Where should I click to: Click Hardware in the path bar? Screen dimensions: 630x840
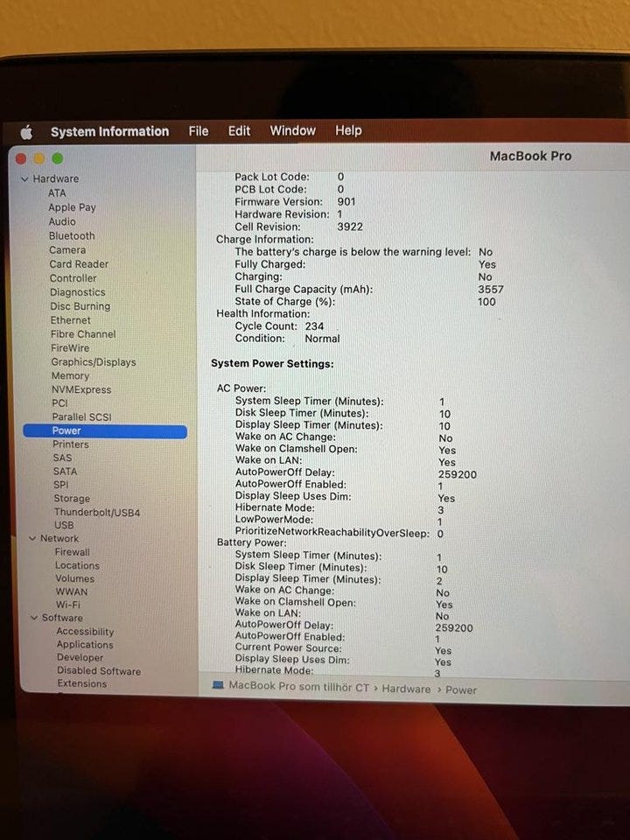(406, 689)
